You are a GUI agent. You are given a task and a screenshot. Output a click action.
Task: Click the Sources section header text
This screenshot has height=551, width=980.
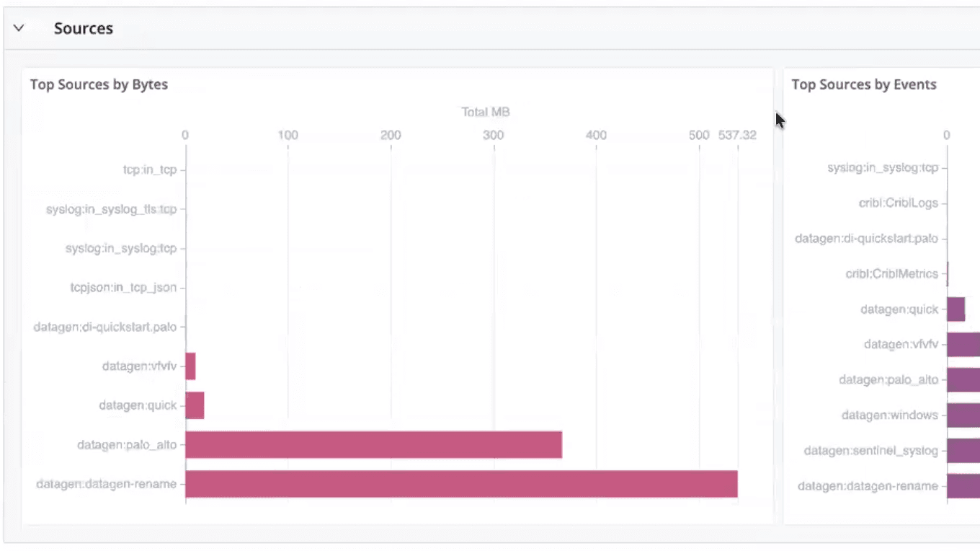83,28
